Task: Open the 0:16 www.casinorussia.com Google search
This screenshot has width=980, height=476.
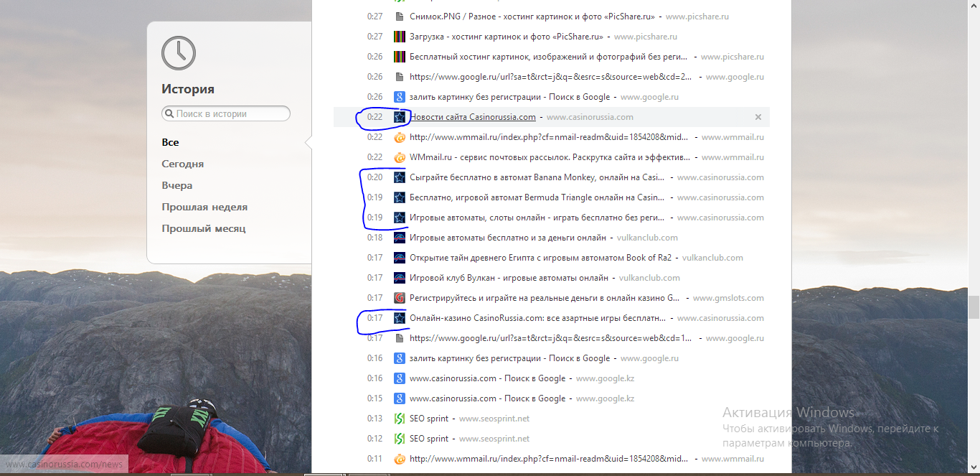Action: (487, 378)
